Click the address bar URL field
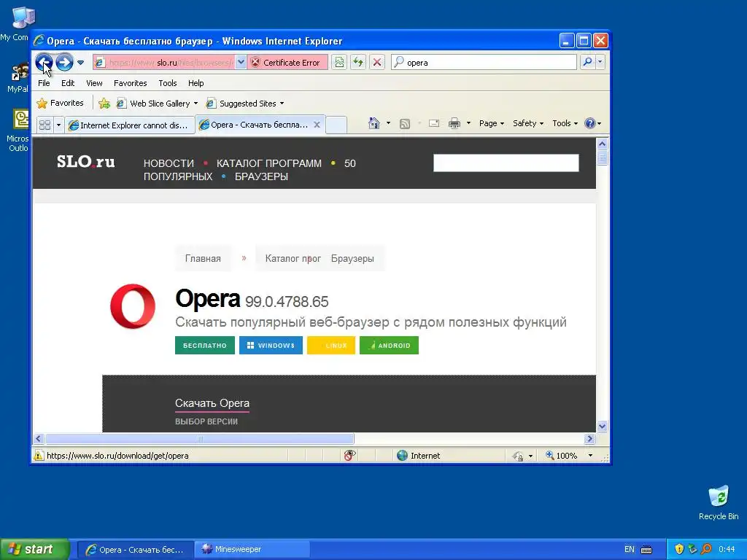Viewport: 747px width, 560px height. tap(163, 63)
